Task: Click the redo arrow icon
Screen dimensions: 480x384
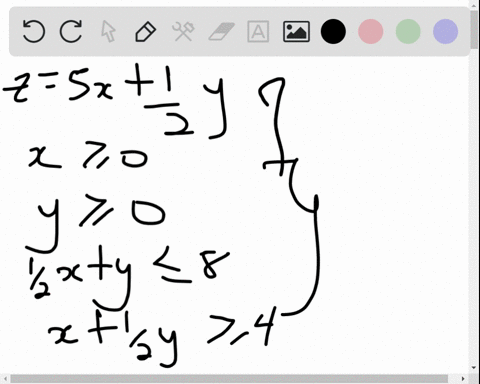Action: pos(71,31)
